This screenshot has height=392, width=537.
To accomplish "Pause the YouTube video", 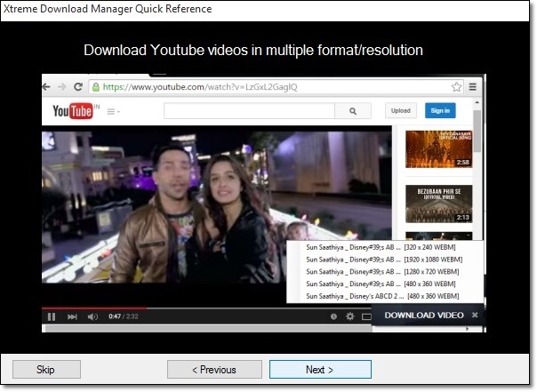I will (x=52, y=316).
